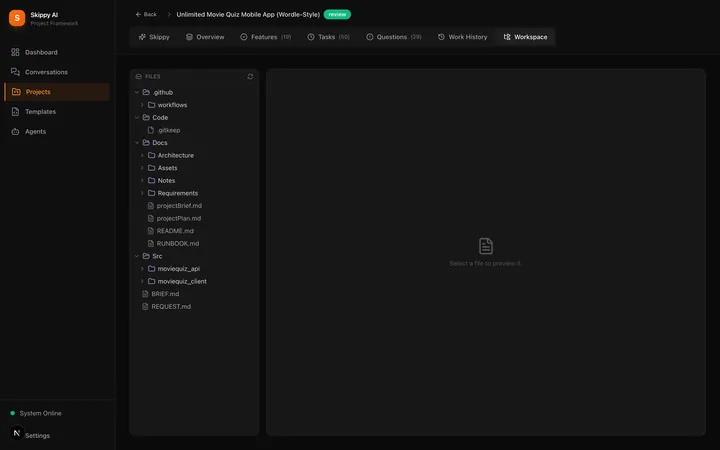Expand the workflows folder chevron
The width and height of the screenshot is (720, 450).
point(142,105)
